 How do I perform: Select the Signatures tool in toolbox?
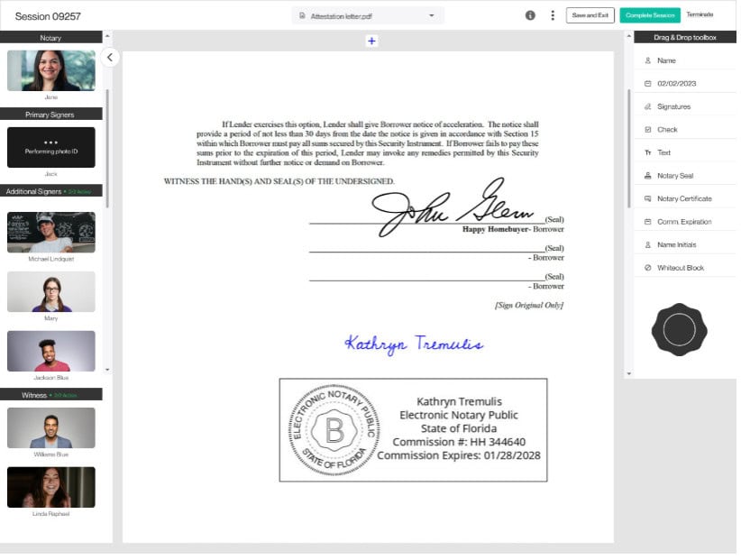click(x=673, y=106)
